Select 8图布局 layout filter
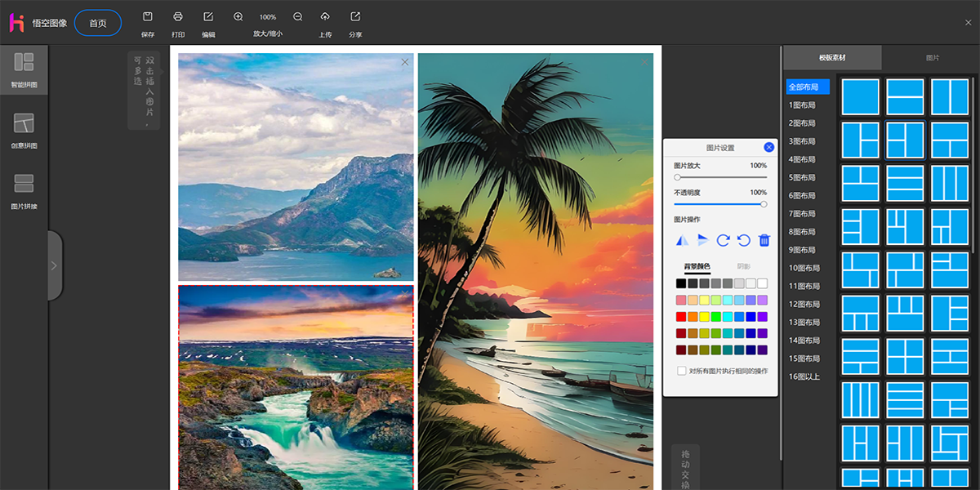980x490 pixels. click(x=804, y=232)
